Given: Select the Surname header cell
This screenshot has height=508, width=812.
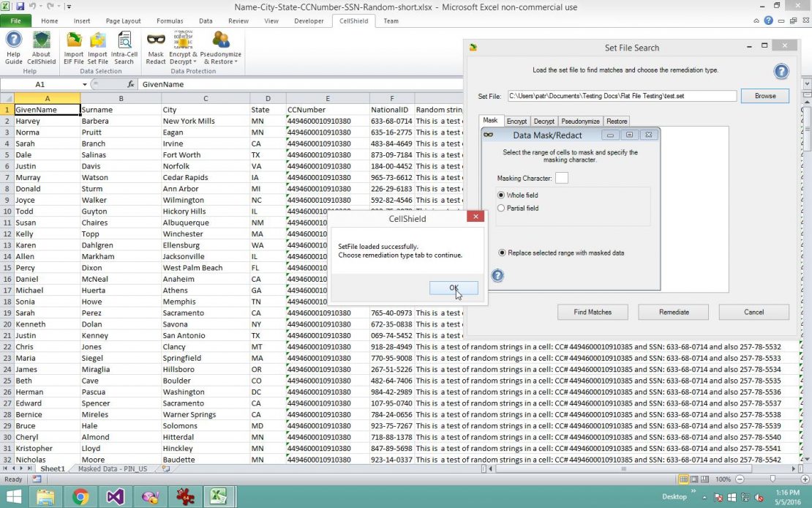Looking at the screenshot, I should tap(121, 109).
